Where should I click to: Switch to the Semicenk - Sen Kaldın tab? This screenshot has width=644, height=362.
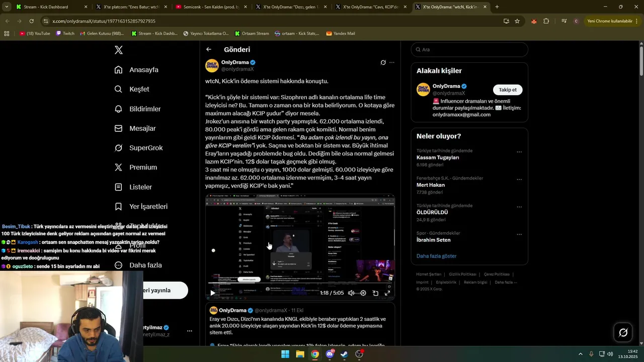point(211,7)
